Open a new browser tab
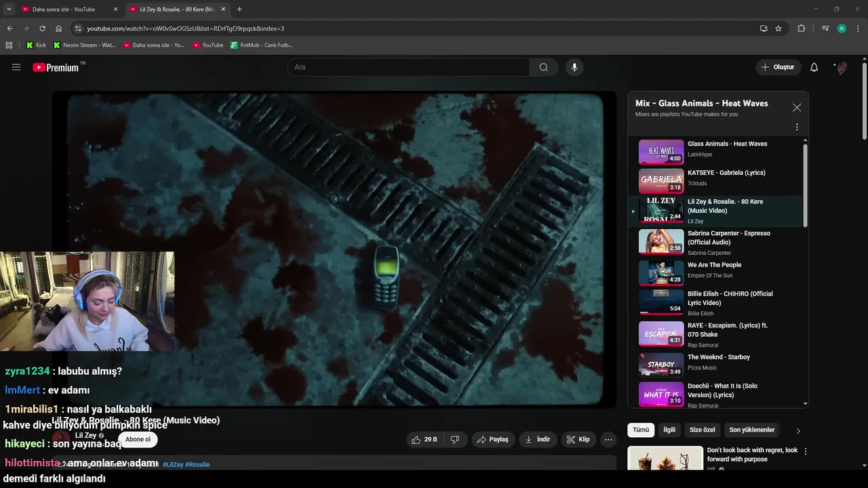The width and height of the screenshot is (868, 488). [239, 9]
